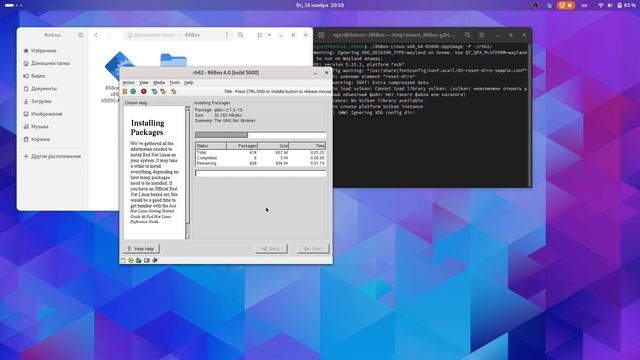Screen dimensions: 640x360
Task: Click the Packages column header in table
Action: pyautogui.click(x=242, y=146)
